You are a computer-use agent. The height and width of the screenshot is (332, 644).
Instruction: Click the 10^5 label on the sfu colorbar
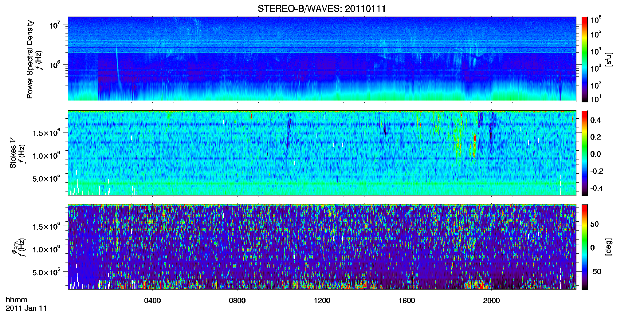coord(596,34)
